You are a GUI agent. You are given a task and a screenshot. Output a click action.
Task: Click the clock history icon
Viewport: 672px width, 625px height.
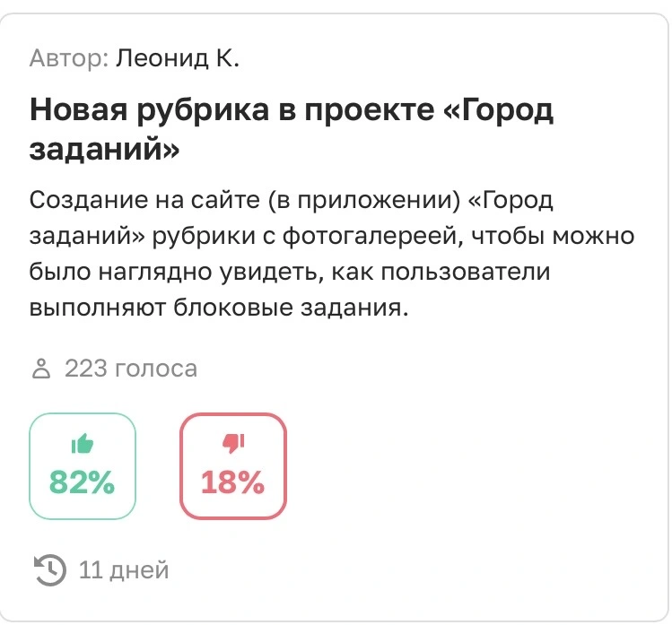click(x=49, y=570)
